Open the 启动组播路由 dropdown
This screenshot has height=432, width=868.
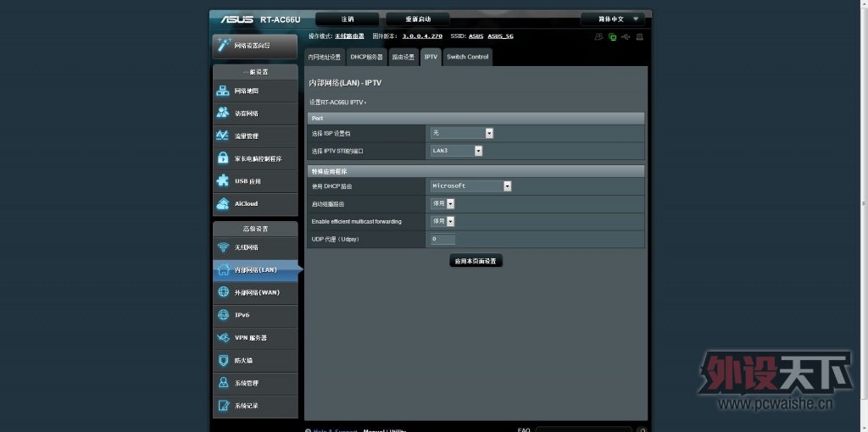pos(442,203)
